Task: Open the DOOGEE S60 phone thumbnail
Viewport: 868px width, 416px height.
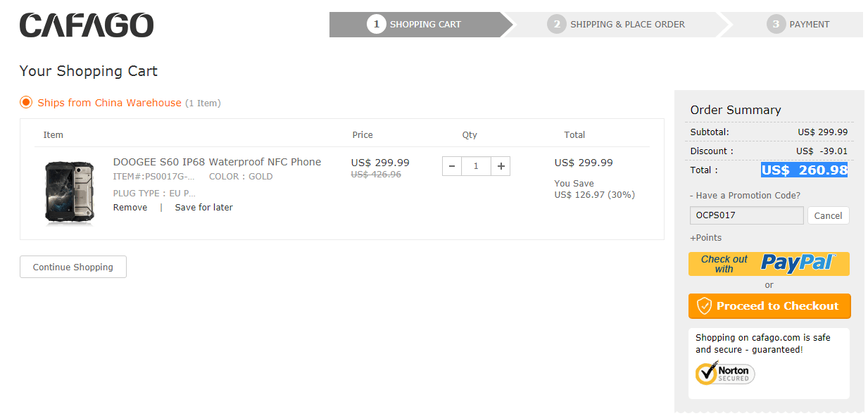Action: coord(70,193)
